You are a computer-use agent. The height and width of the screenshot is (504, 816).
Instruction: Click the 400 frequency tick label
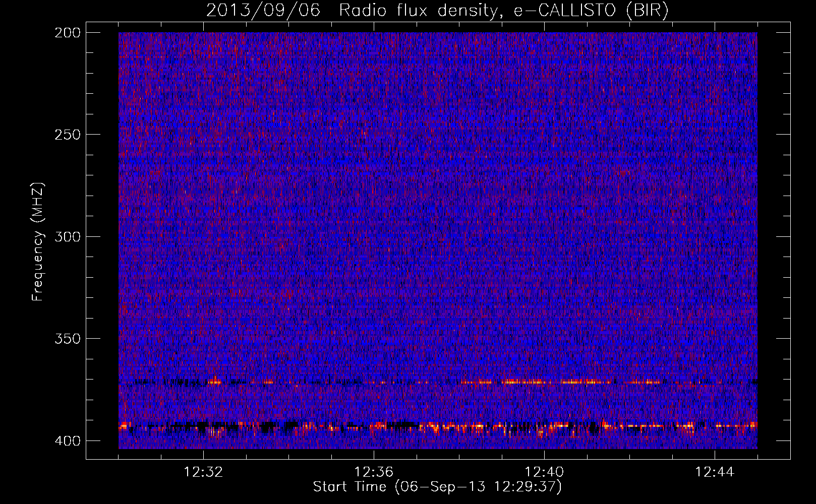[67, 441]
